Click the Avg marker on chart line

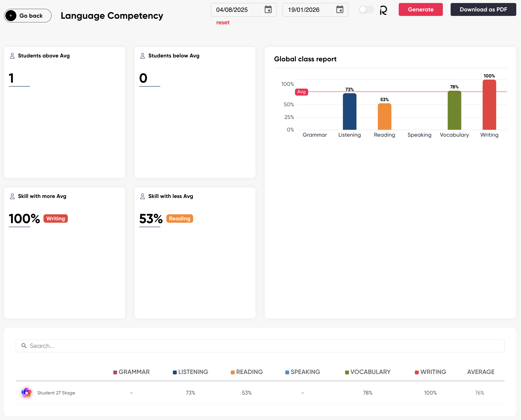pyautogui.click(x=301, y=92)
